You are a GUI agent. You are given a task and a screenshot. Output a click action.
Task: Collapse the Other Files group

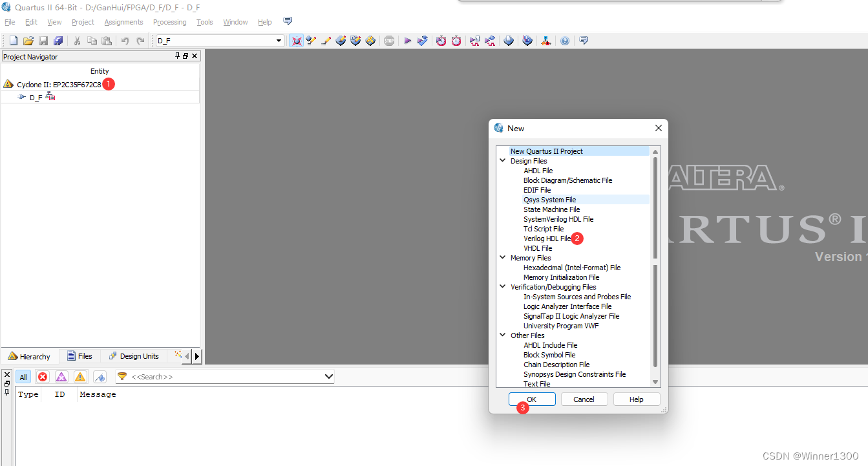tap(503, 335)
